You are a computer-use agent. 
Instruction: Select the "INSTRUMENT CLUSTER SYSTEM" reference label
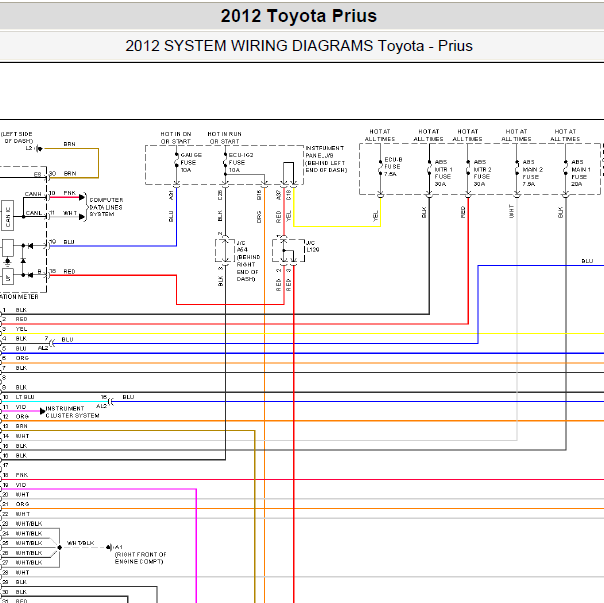[72, 412]
